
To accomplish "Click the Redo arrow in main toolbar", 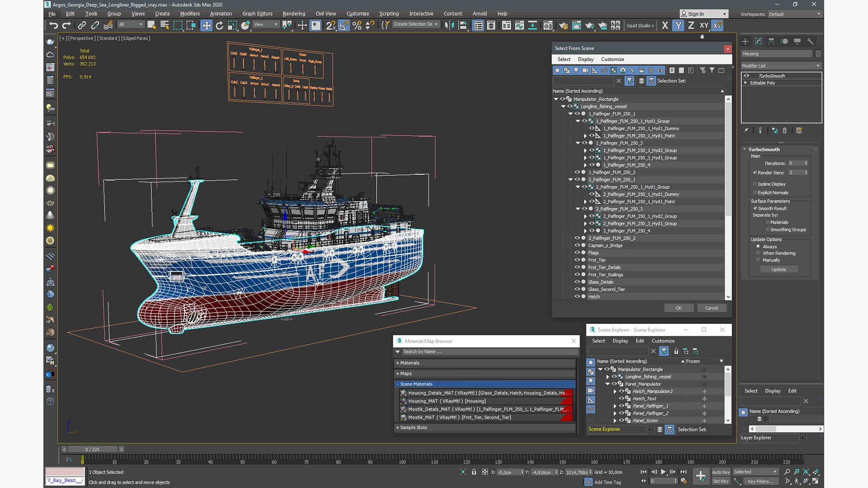I will click(66, 25).
